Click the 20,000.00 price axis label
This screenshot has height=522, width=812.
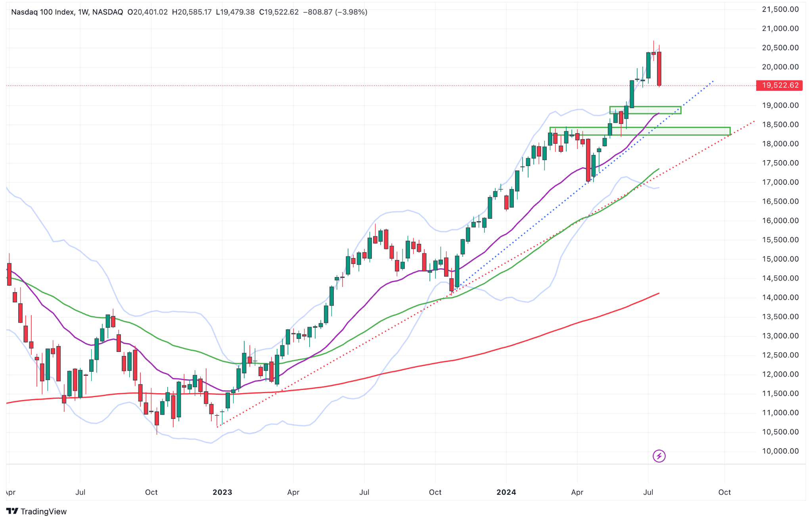coord(780,67)
